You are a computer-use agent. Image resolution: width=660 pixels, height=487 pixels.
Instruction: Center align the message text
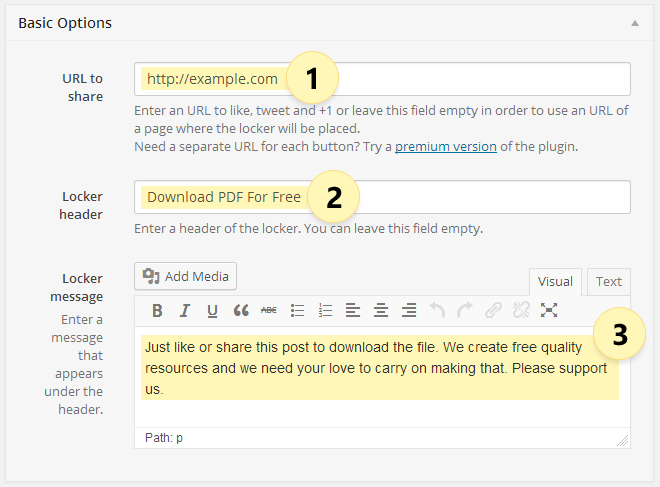[380, 310]
